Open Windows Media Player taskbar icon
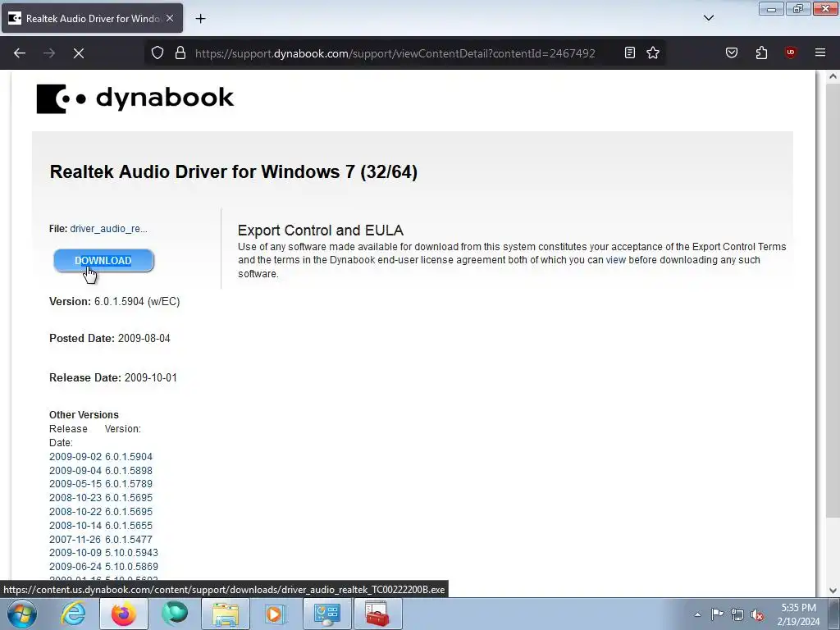 276,614
